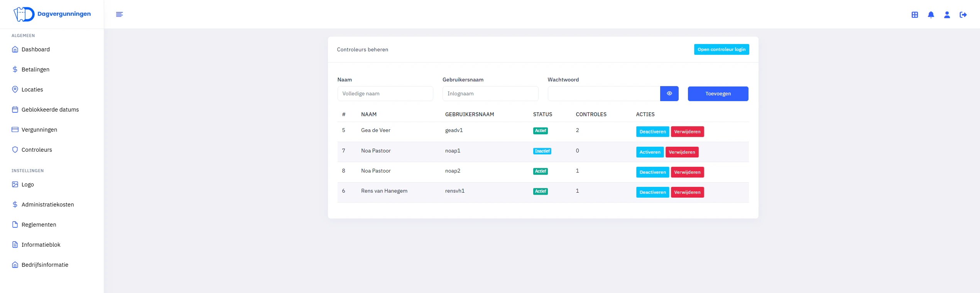980x293 pixels.
Task: Click the NAAM column header
Action: (x=369, y=115)
